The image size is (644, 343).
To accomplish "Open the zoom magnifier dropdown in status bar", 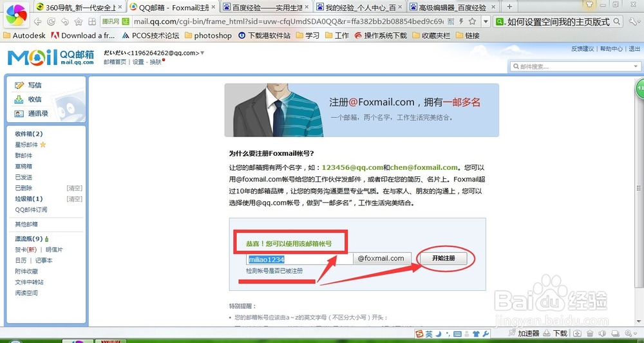I will [x=631, y=333].
